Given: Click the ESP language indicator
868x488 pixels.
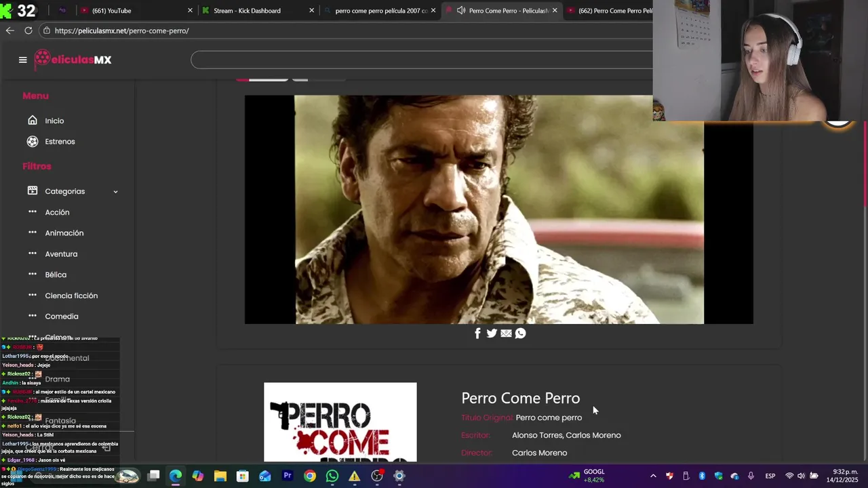Looking at the screenshot, I should tap(770, 476).
